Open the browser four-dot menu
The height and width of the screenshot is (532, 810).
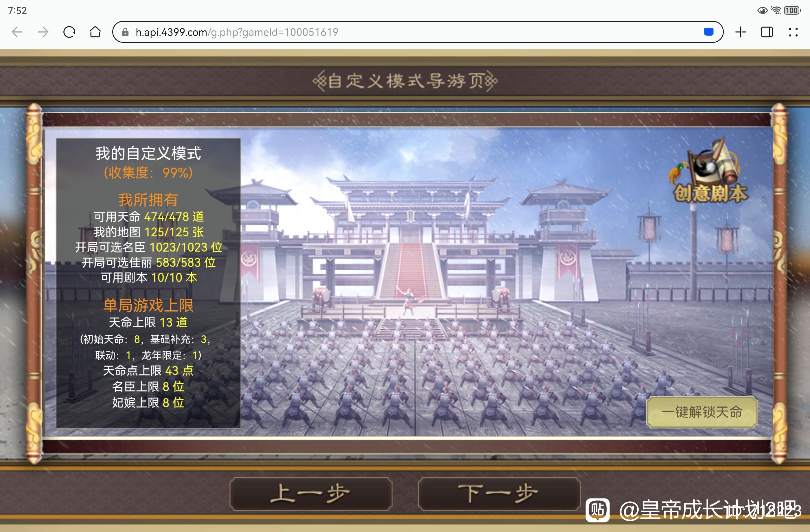(793, 32)
